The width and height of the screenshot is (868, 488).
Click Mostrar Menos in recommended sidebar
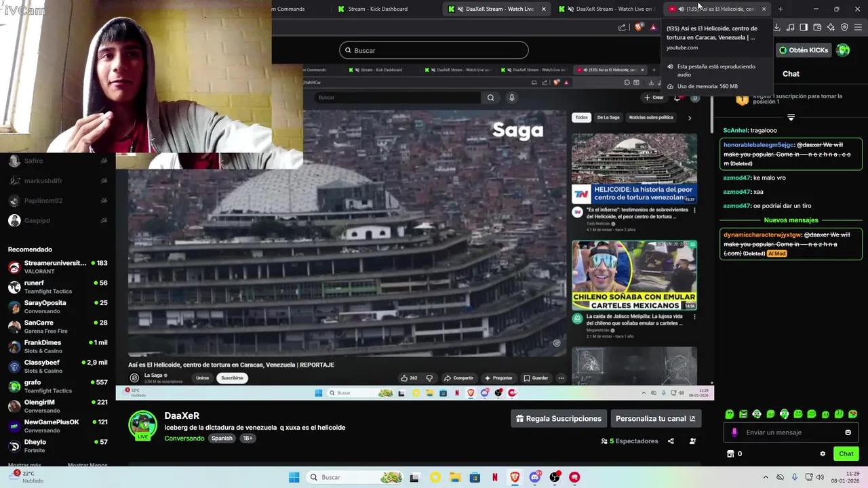pos(87,465)
